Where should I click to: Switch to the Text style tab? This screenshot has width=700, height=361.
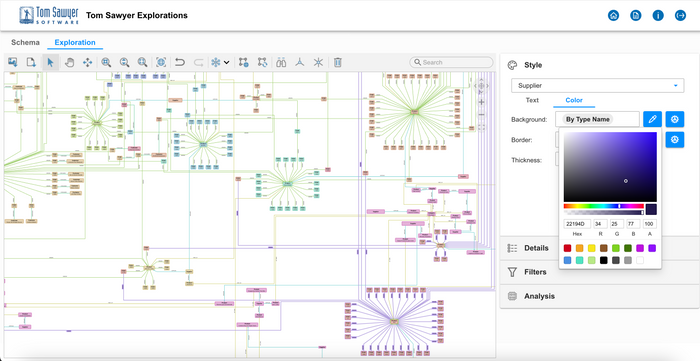point(532,100)
